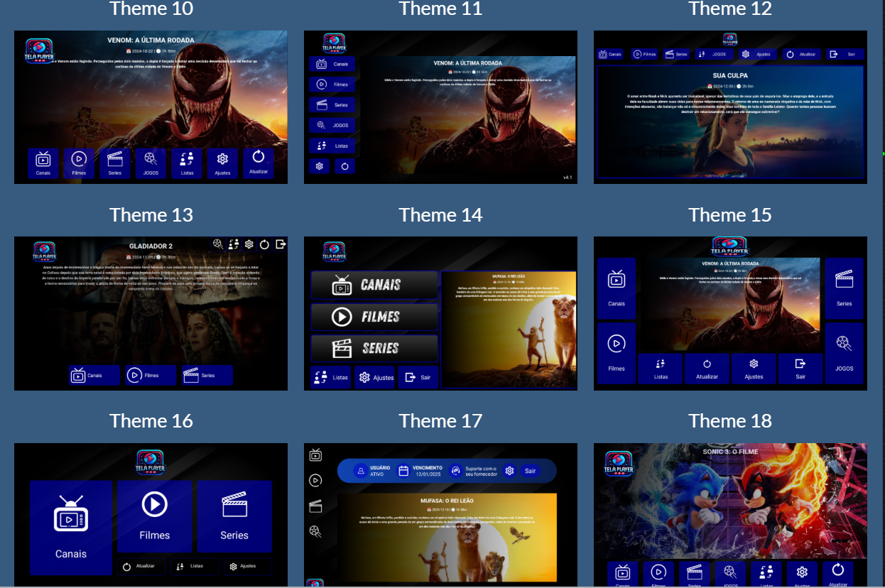This screenshot has width=885, height=588.
Task: Click the JOGOS icon in Theme 10 preview
Action: (150, 163)
